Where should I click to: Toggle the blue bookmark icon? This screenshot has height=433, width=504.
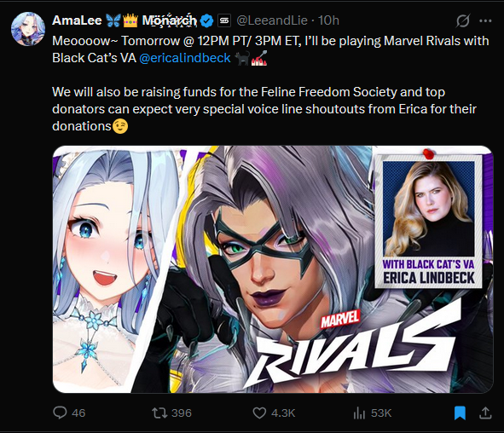(x=460, y=413)
